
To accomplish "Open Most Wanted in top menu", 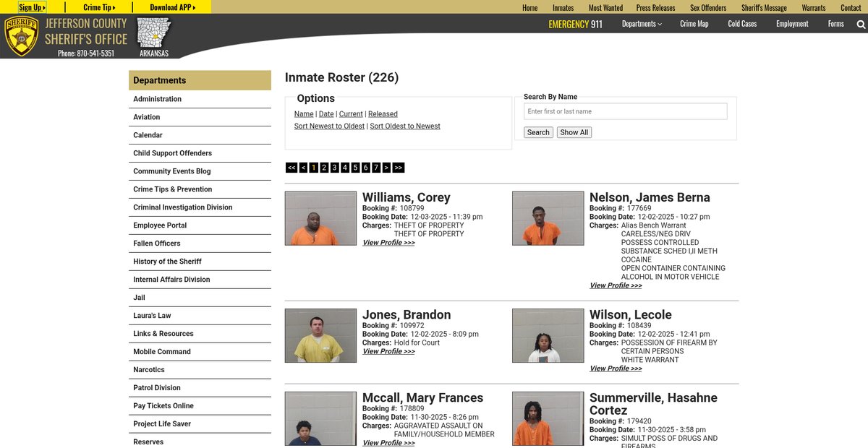I will (x=605, y=8).
